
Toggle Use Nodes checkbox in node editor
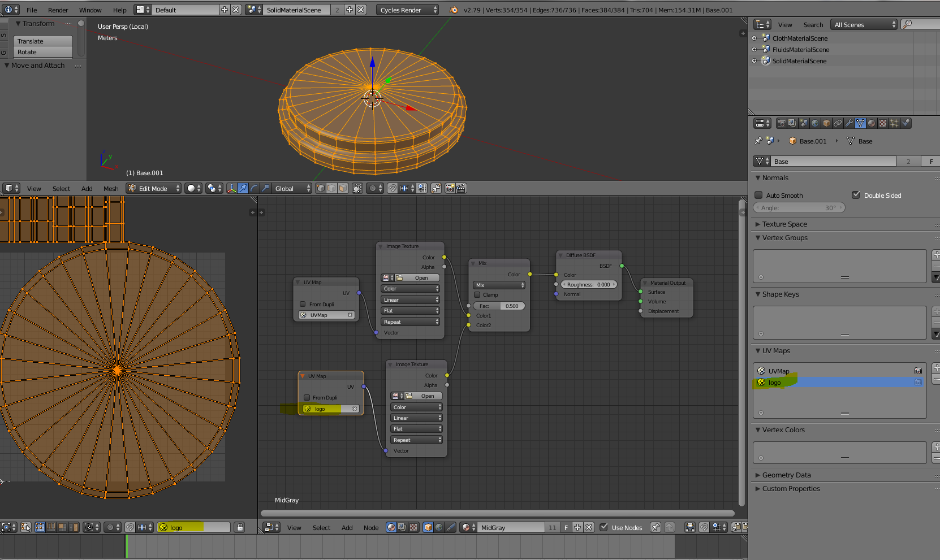point(604,527)
